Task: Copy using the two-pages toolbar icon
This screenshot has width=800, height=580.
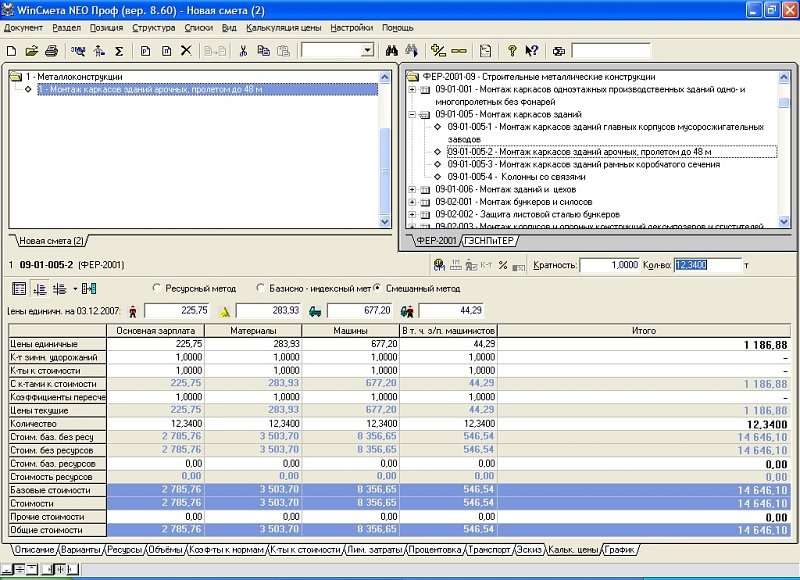Action: (x=263, y=51)
